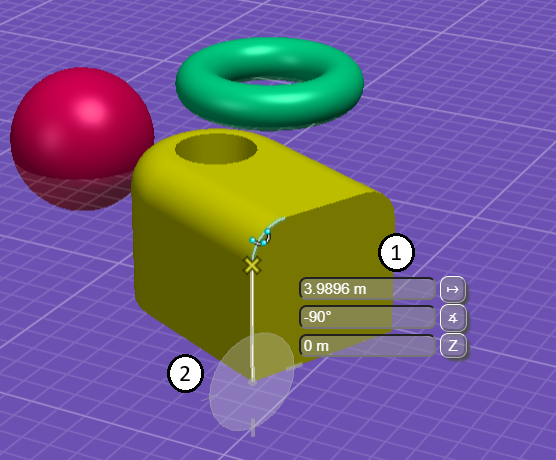Click the leftmost cyan arc control point
The height and width of the screenshot is (460, 556).
pos(252,240)
